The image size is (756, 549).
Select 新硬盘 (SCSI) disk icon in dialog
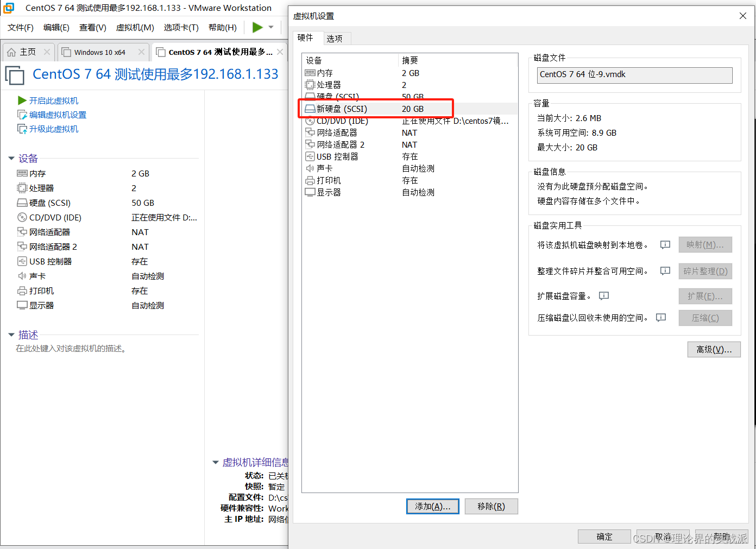click(310, 109)
